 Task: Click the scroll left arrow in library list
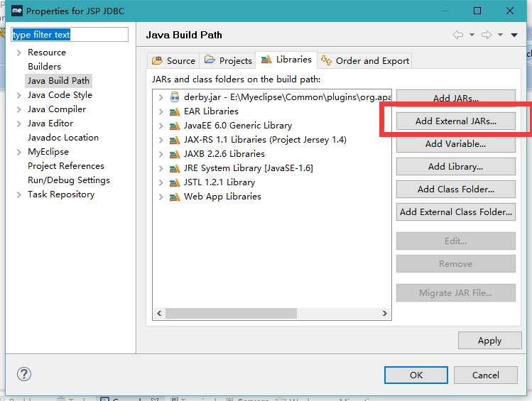tap(159, 313)
